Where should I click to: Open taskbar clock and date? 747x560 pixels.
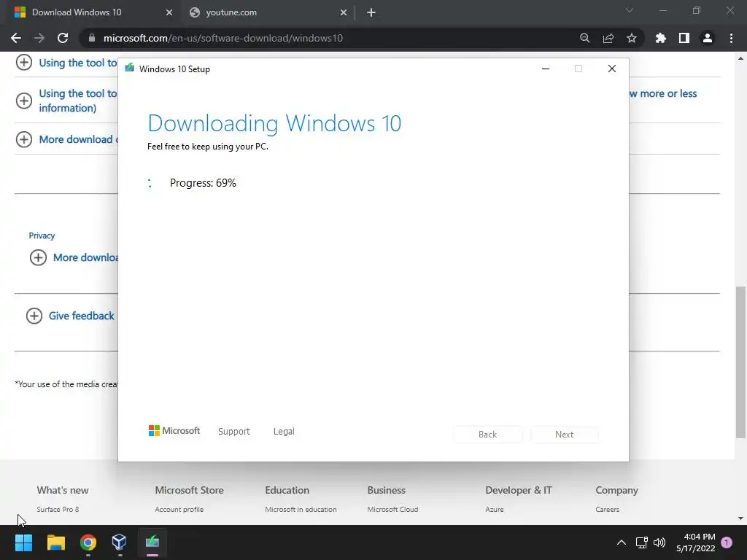(x=696, y=542)
